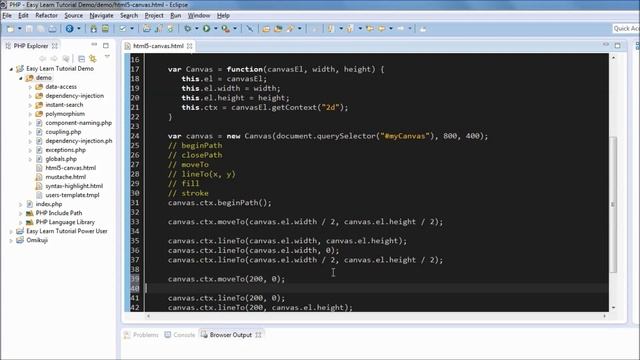Image resolution: width=640 pixels, height=360 pixels.
Task: Click the Run External Tools icon
Action: (225, 29)
